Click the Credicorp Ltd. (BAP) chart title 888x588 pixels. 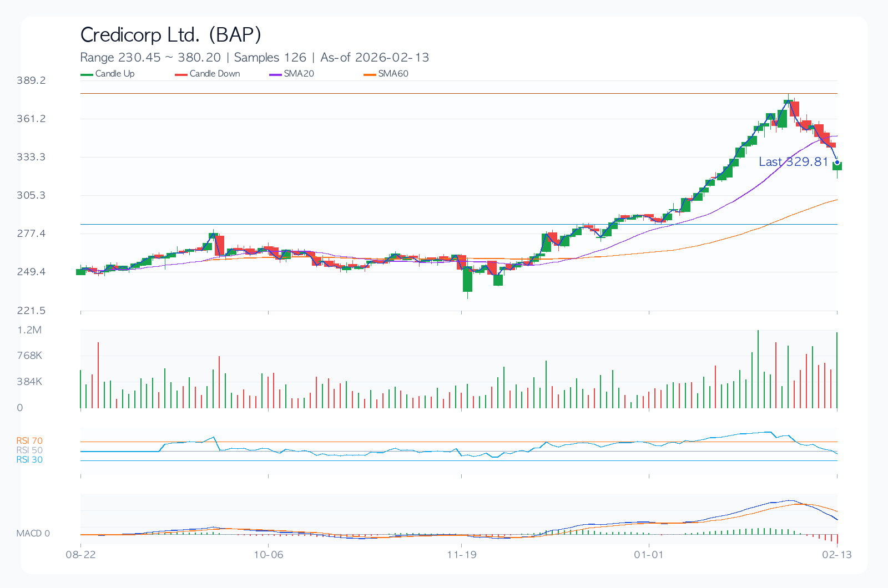170,35
